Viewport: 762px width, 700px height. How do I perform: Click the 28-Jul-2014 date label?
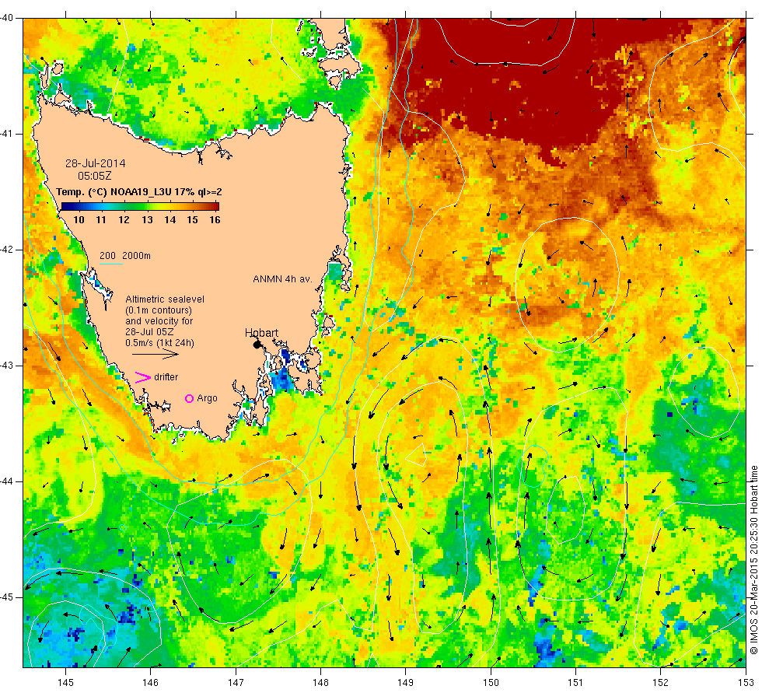(95, 163)
